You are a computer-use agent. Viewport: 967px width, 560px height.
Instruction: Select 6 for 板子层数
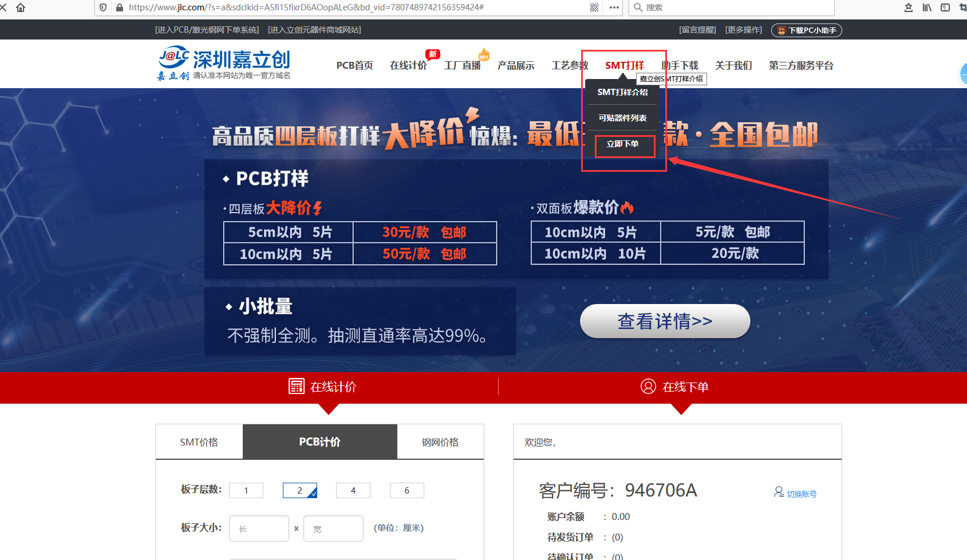(x=406, y=490)
